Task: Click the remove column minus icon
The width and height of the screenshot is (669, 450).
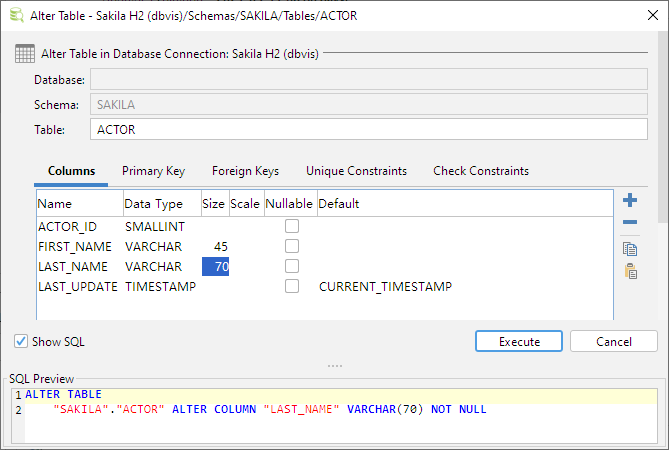Action: coord(630,223)
